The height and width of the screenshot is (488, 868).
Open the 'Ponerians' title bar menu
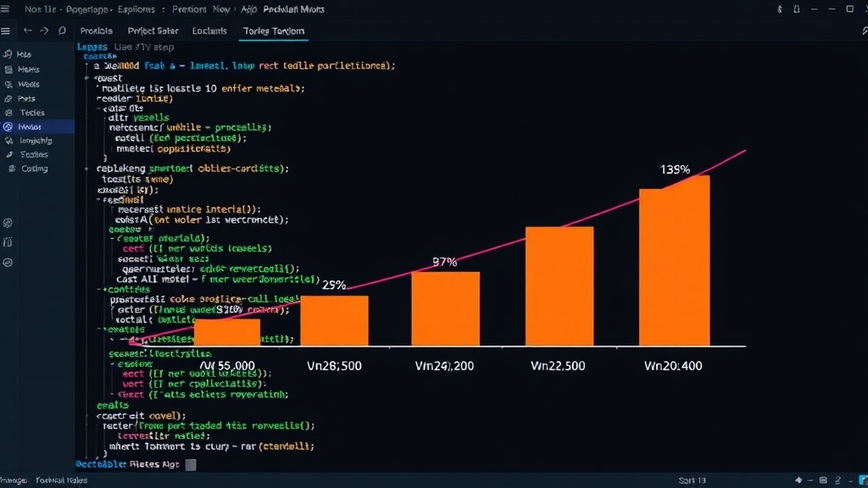click(x=89, y=8)
